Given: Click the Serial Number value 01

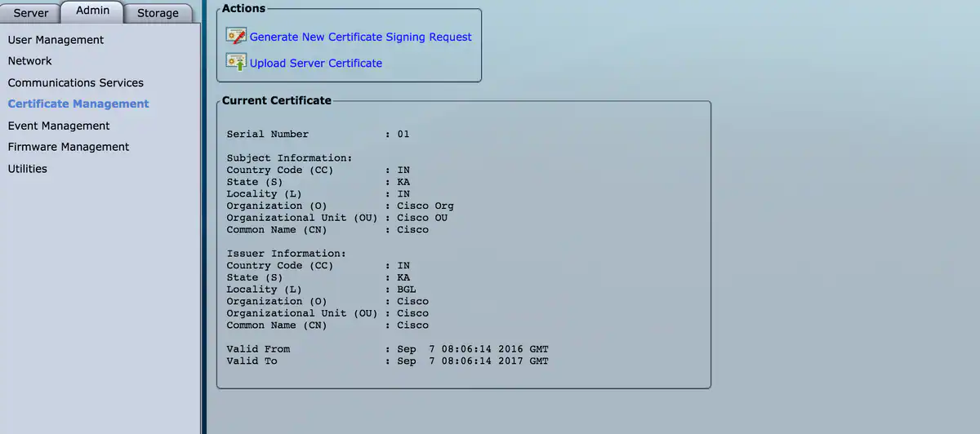Looking at the screenshot, I should [403, 134].
